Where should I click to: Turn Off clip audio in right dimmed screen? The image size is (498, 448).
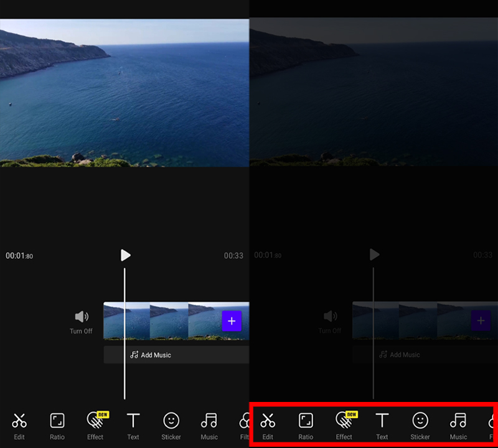pyautogui.click(x=330, y=322)
